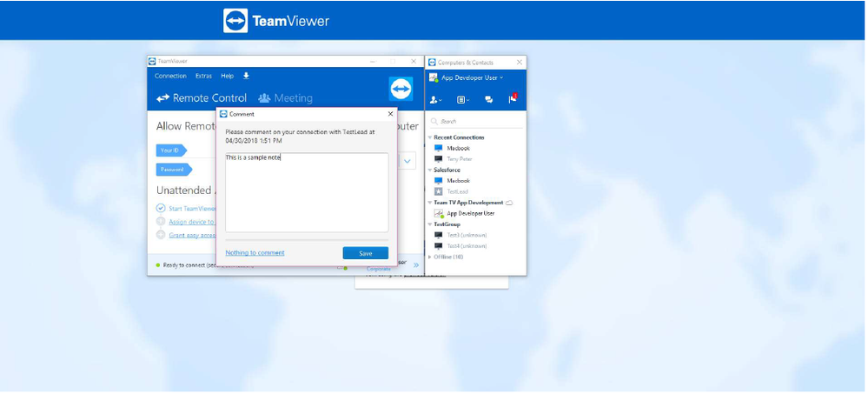Click the account avatar icon in Computers & Contacts header
This screenshot has width=868, height=394.
(x=434, y=78)
